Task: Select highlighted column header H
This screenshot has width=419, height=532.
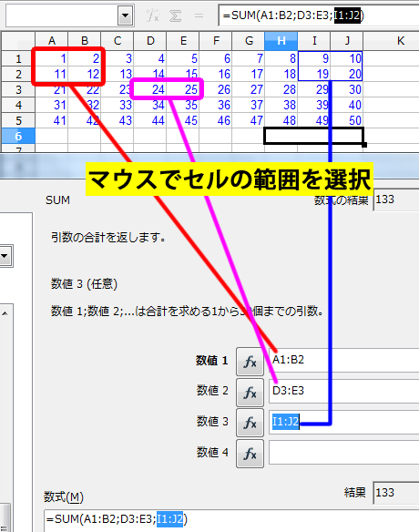Action: click(x=281, y=41)
